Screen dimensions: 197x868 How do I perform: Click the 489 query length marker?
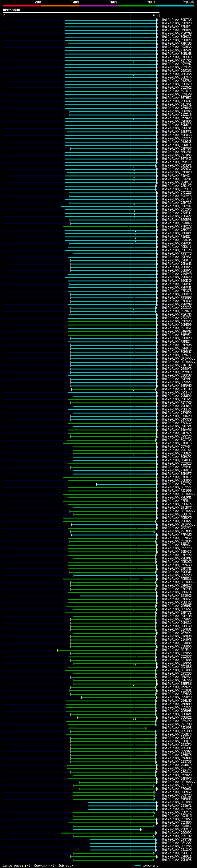click(x=155, y=15)
